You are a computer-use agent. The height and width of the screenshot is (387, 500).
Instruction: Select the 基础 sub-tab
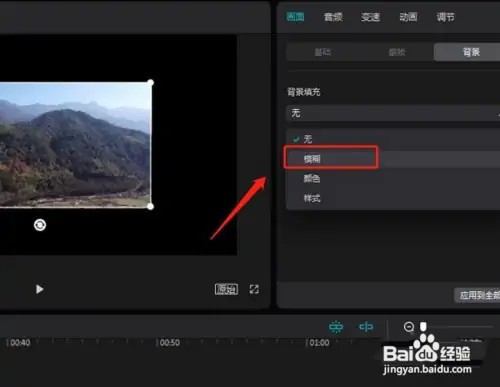[x=323, y=52]
